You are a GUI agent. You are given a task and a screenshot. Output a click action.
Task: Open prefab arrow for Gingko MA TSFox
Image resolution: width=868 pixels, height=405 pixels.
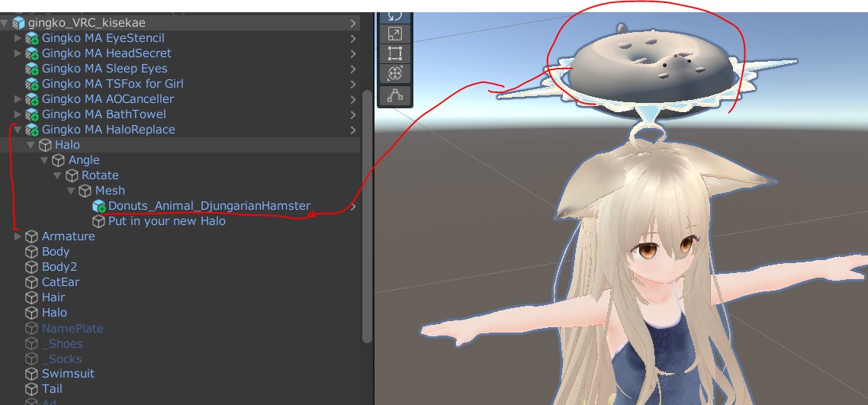coord(352,84)
